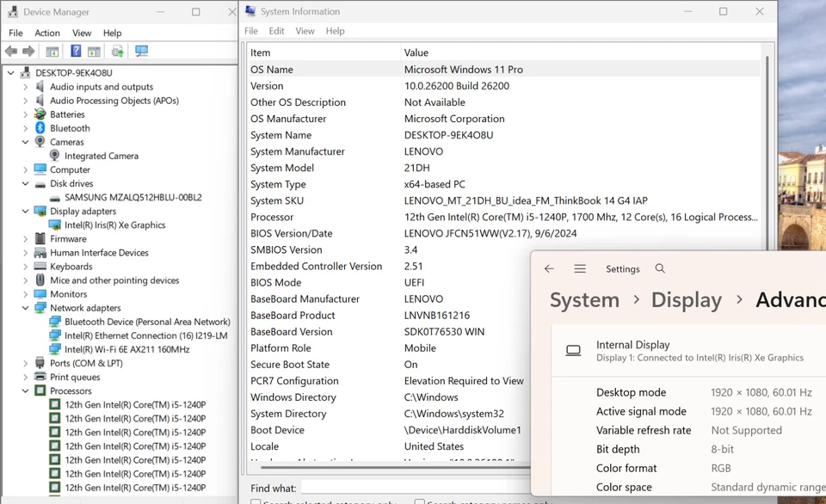The image size is (826, 504).
Task: Click the Back arrow in Device Manager toolbar
Action: coord(10,51)
